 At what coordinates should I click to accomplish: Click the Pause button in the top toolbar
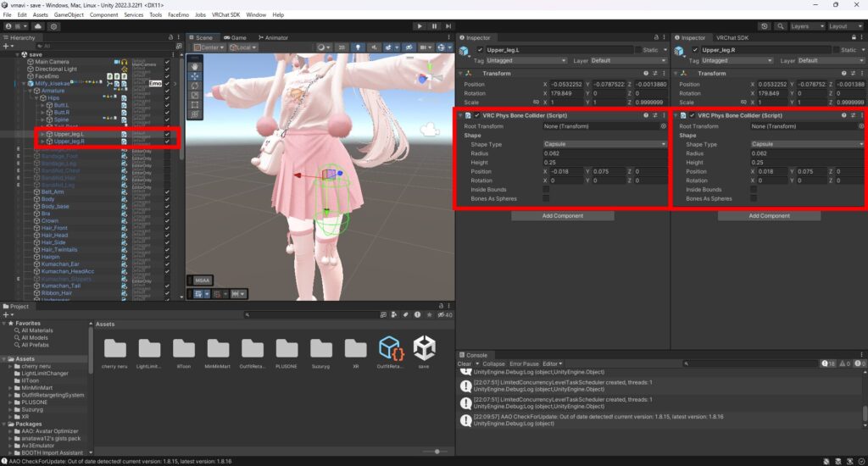coord(434,26)
